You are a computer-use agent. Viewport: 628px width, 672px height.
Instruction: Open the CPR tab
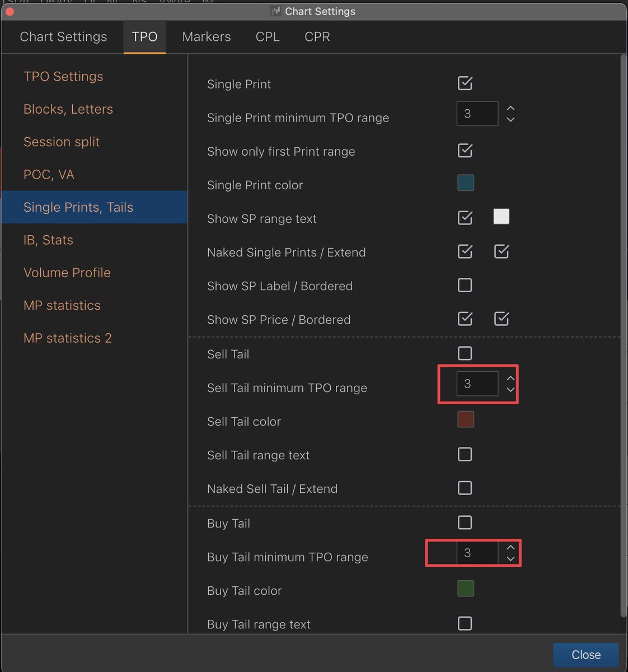click(317, 37)
